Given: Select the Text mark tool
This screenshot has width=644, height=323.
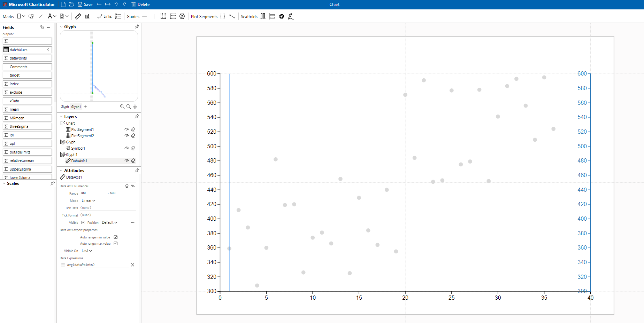Looking at the screenshot, I should coord(51,16).
